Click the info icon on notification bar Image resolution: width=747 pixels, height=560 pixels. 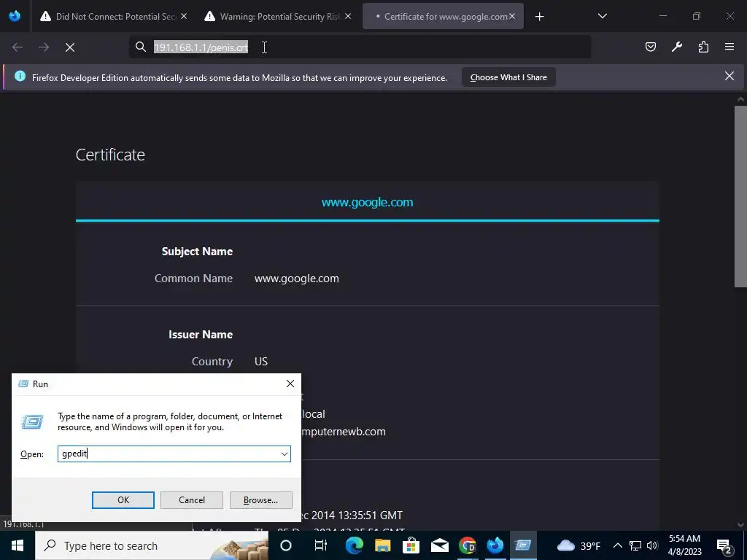(20, 76)
